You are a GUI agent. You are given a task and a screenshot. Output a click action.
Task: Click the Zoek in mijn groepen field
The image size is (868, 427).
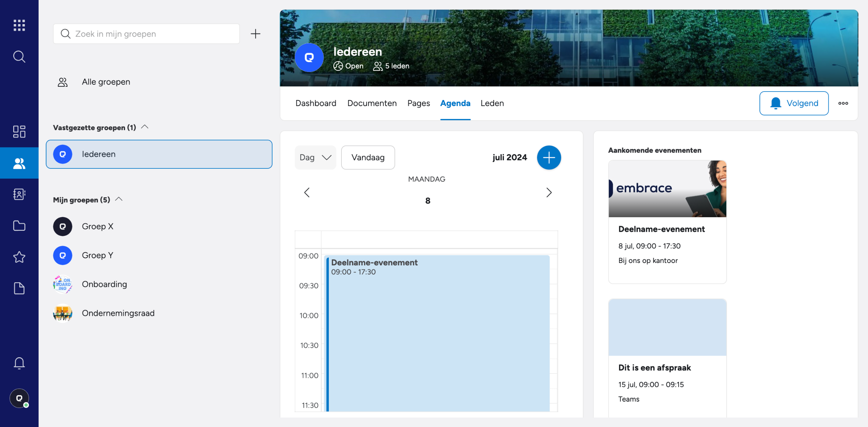click(x=146, y=34)
